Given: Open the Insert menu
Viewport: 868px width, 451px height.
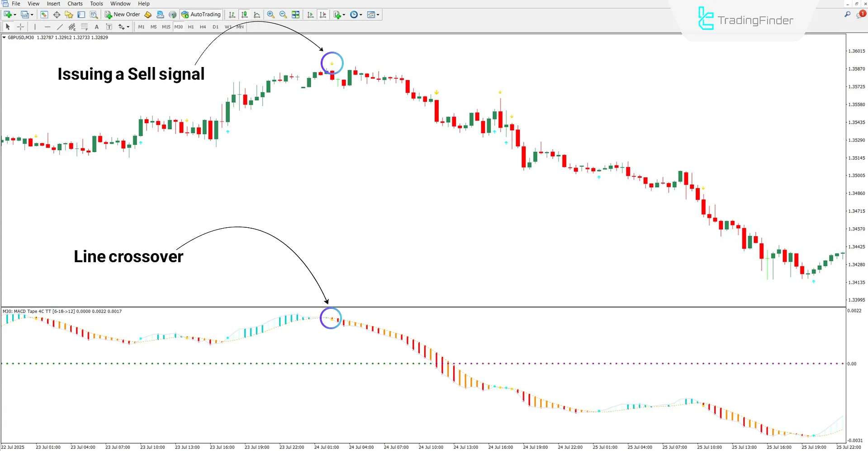Looking at the screenshot, I should point(53,4).
